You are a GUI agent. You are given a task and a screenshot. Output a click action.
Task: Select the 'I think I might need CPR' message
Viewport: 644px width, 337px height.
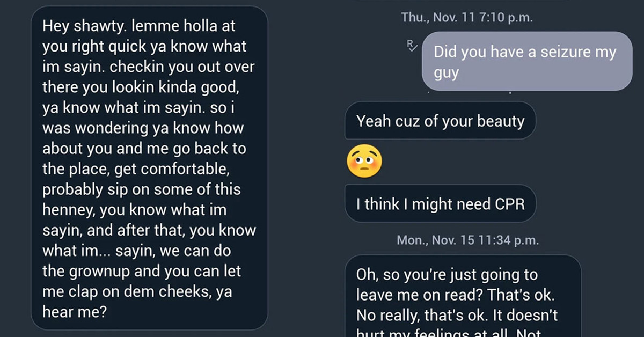(x=441, y=203)
